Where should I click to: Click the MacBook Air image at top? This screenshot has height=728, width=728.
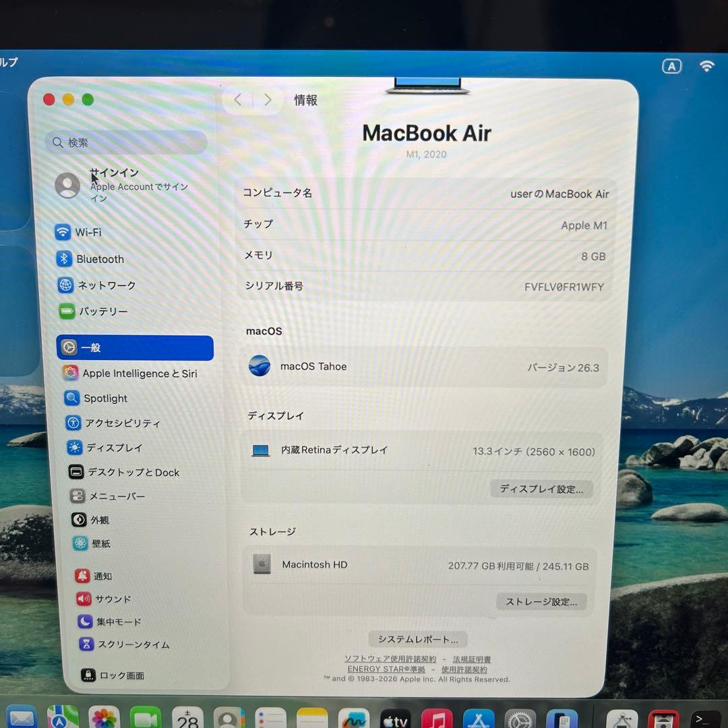(427, 86)
